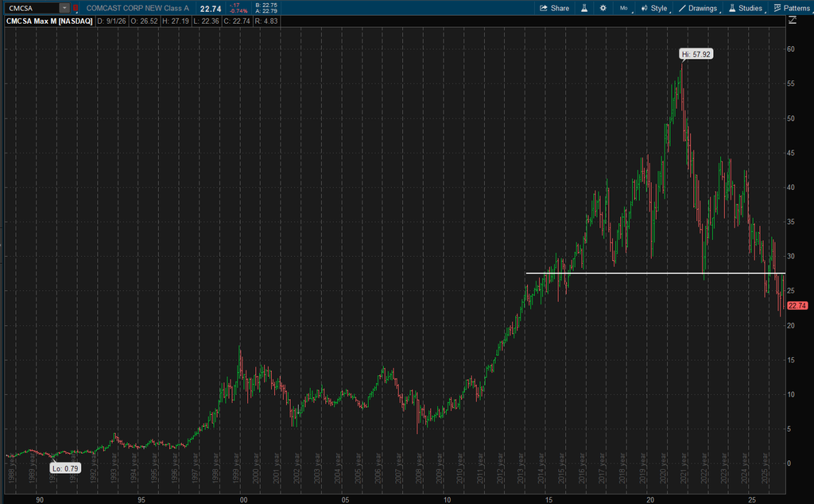Click the CMCSA symbol input field
Screen dimensions: 814x504
32,8
